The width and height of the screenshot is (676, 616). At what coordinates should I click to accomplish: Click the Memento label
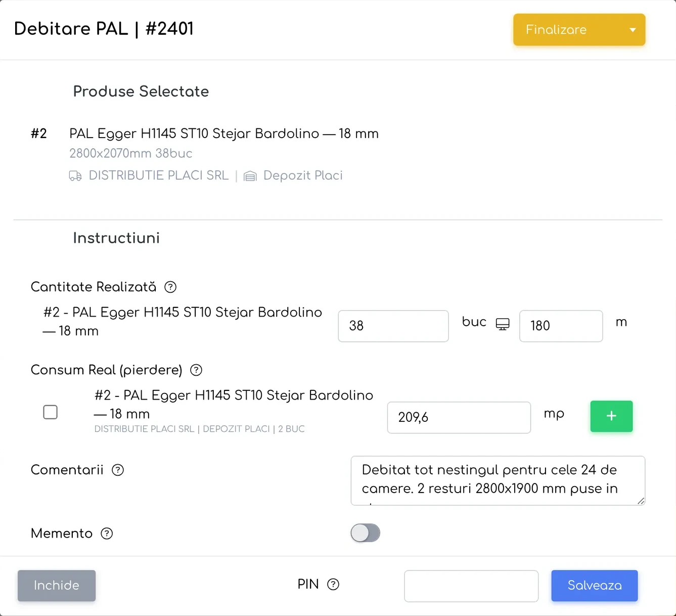click(x=62, y=534)
